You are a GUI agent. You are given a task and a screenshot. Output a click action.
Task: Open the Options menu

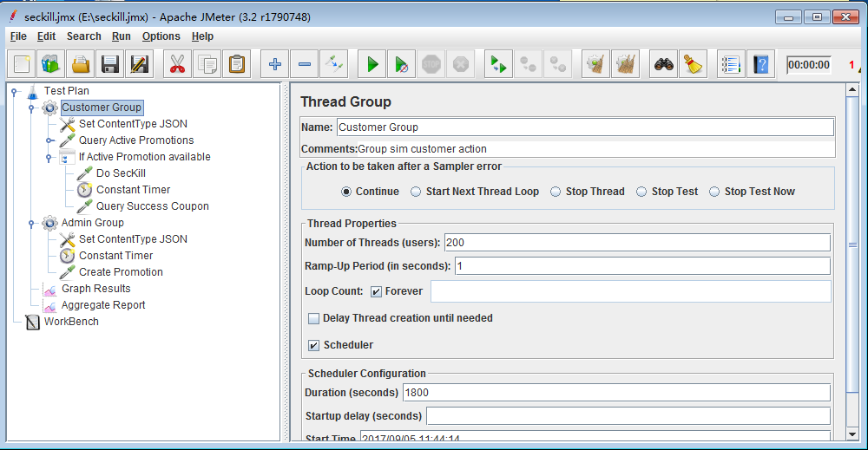[161, 36]
